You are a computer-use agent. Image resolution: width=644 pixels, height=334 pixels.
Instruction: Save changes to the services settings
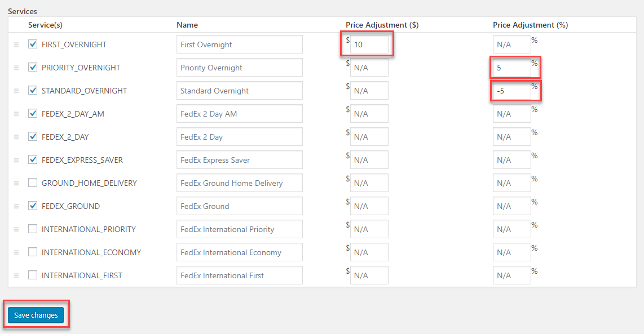[36, 315]
